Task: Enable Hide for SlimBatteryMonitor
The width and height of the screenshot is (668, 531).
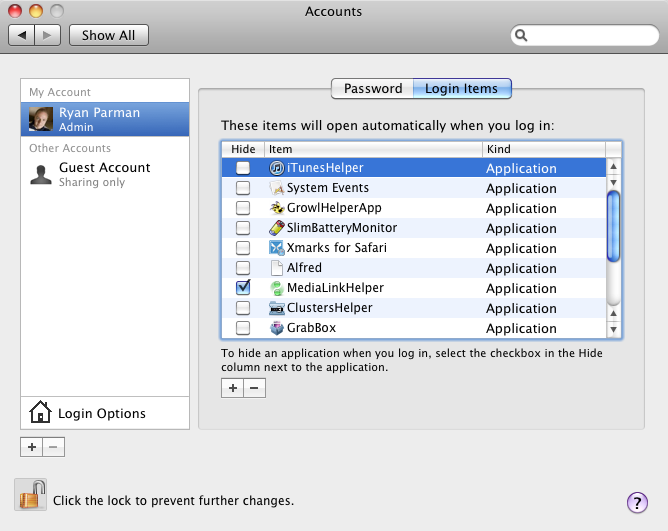Action: (243, 228)
